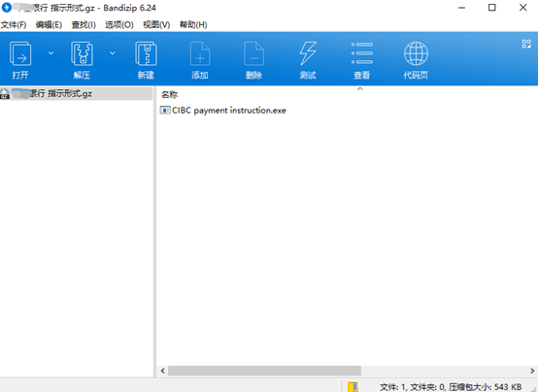Click the 解压 (Extract) toolbar icon
538x392 pixels.
click(82, 53)
